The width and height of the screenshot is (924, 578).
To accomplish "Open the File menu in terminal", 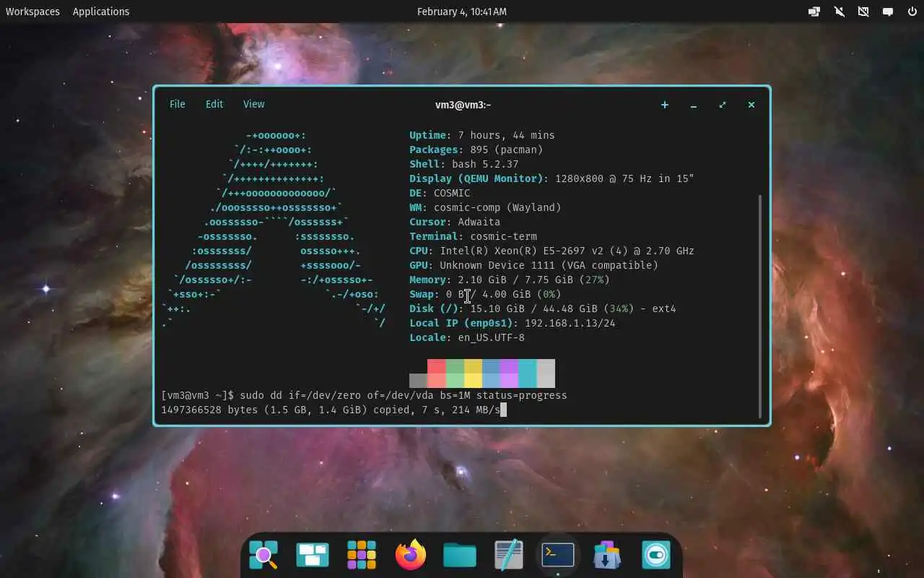I will click(x=177, y=104).
